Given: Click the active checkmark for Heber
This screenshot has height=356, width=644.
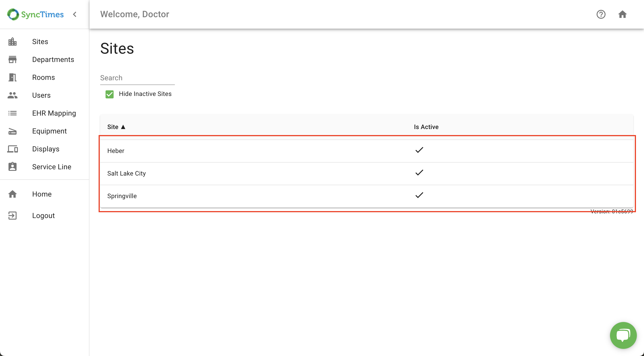Looking at the screenshot, I should pyautogui.click(x=419, y=150).
